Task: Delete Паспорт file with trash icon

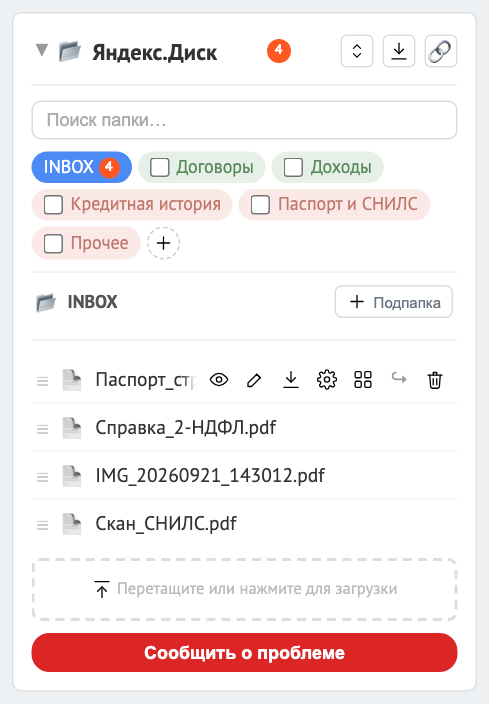Action: [435, 380]
